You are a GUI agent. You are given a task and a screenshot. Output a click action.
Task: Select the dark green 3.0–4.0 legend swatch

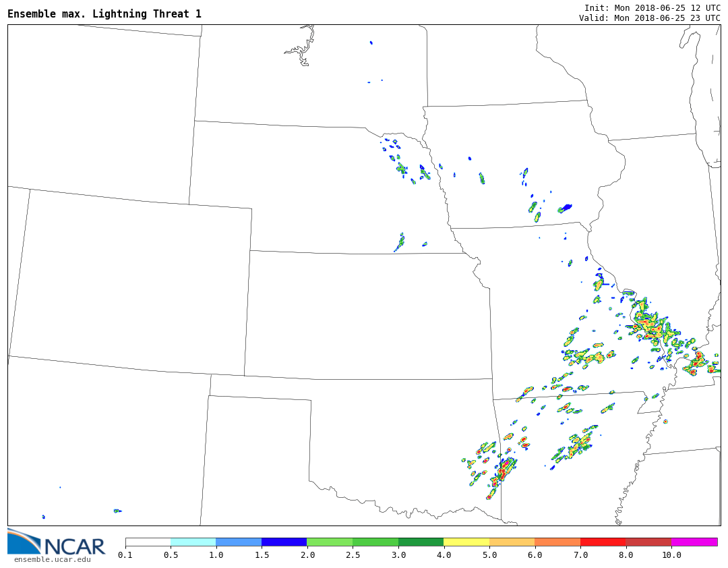click(421, 542)
